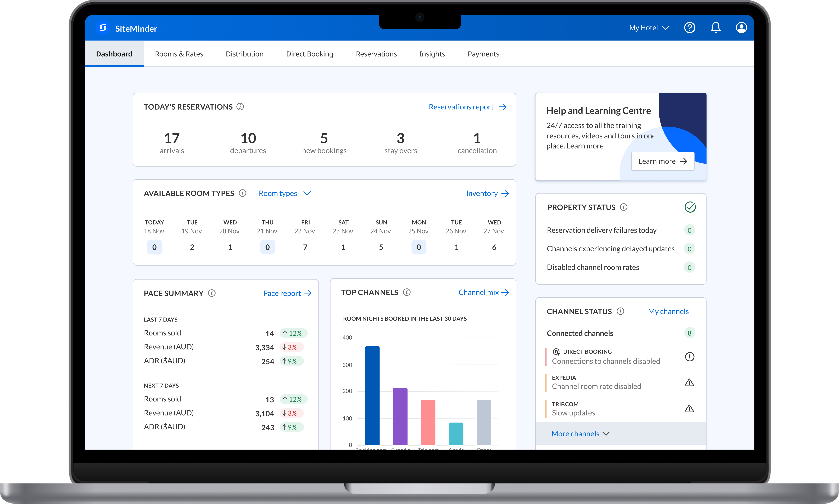Select today's 18 Nov availability cell
Screen dimensions: 839x504
coord(154,247)
